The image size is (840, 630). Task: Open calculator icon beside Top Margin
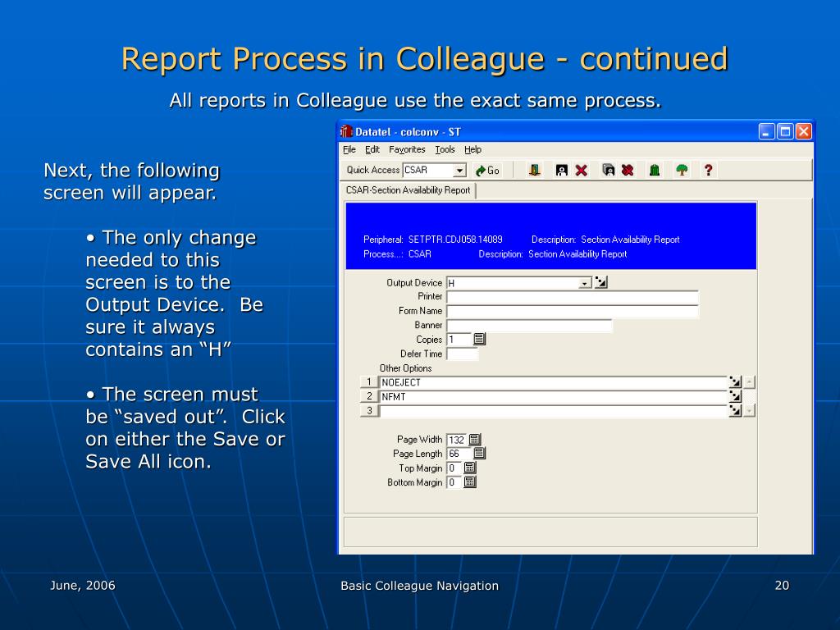pos(470,468)
